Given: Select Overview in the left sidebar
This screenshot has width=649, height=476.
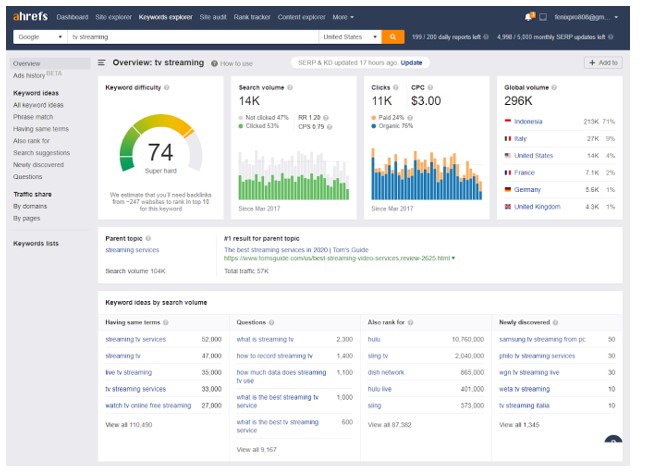Looking at the screenshot, I should pos(50,63).
